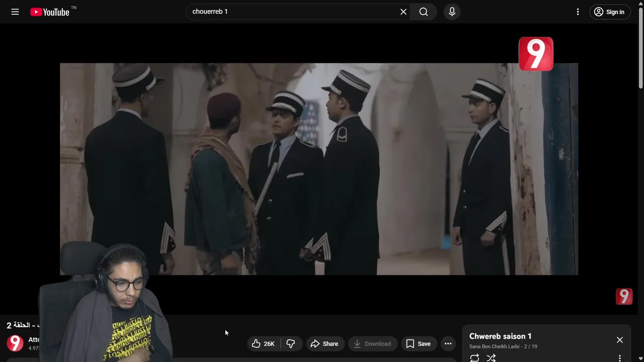Like the video (26K)
Viewport: 644px width, 362px height.
pos(263,344)
